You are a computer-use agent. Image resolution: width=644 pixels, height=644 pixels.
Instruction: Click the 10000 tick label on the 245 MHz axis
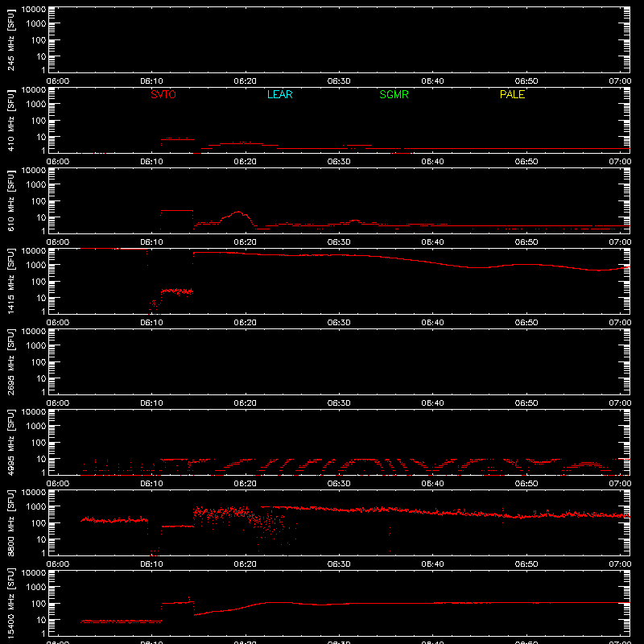34,10
